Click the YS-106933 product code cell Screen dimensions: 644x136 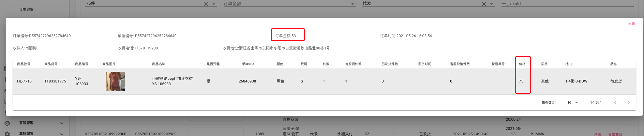81,81
